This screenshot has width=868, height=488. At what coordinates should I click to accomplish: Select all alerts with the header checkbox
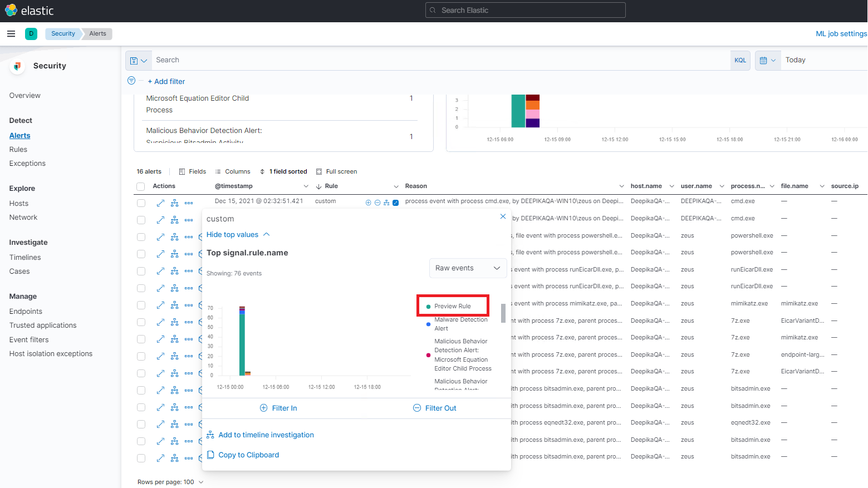tap(141, 186)
